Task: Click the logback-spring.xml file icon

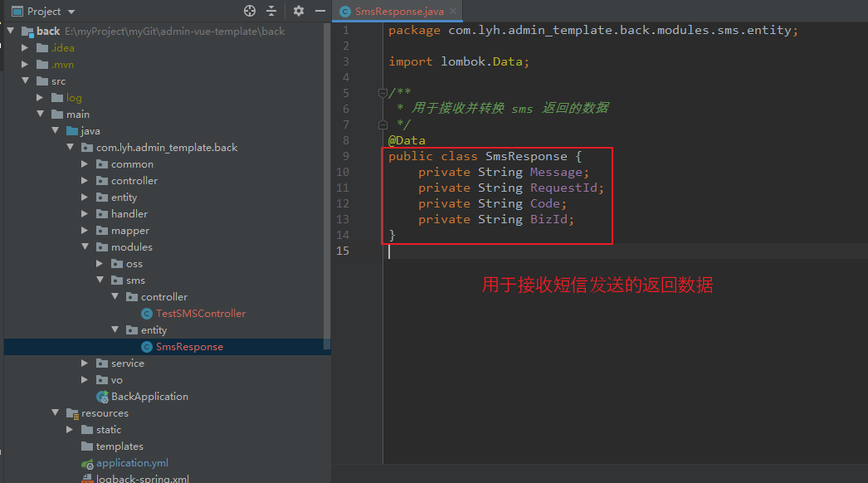Action: [x=87, y=479]
